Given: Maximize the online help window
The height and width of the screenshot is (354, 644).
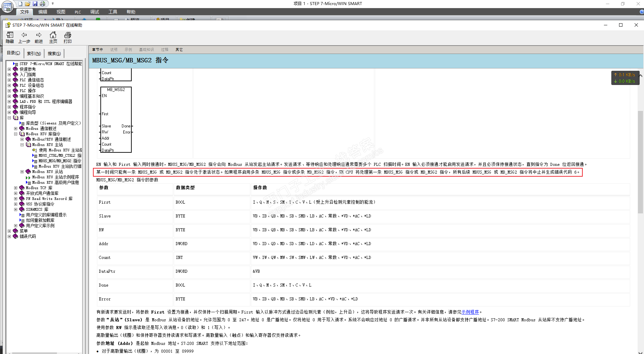Looking at the screenshot, I should pos(621,25).
